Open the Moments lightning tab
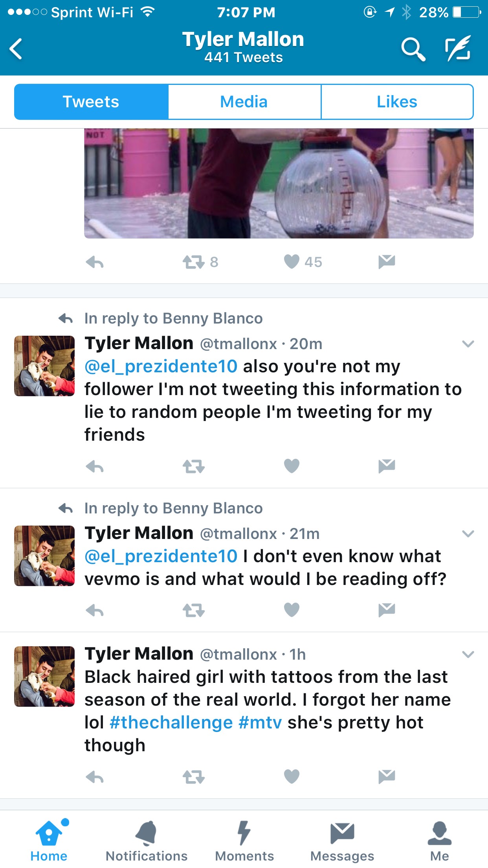 pos(244,841)
